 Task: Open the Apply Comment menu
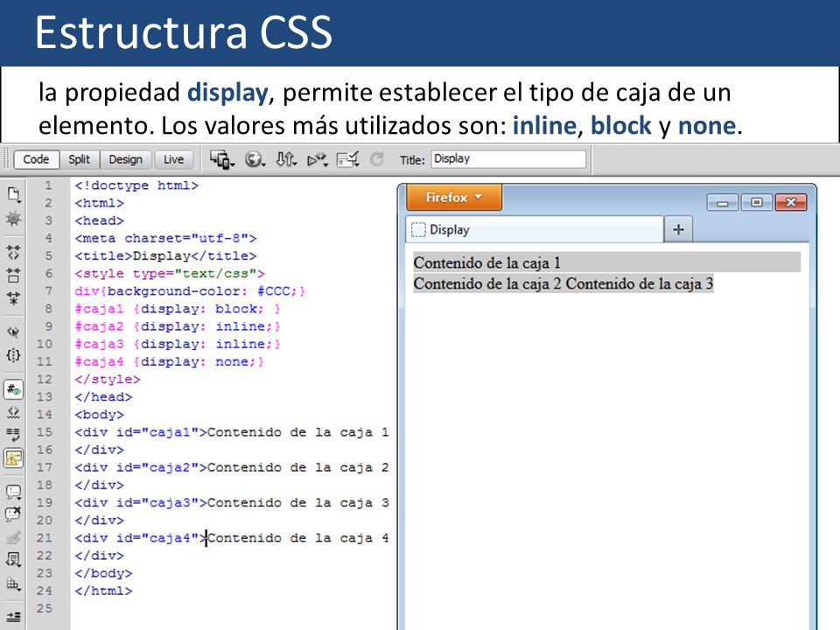click(13, 492)
